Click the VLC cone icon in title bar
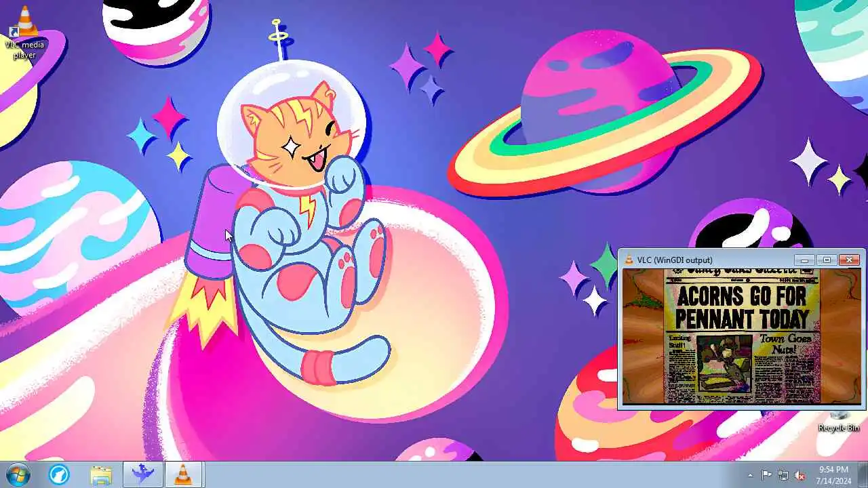 point(629,260)
